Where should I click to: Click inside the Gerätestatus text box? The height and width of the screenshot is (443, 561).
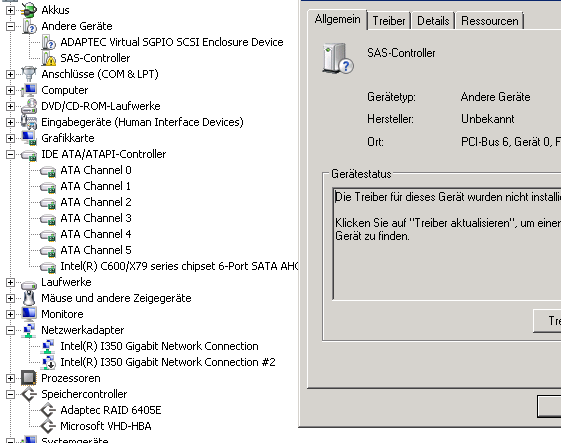tap(447, 243)
